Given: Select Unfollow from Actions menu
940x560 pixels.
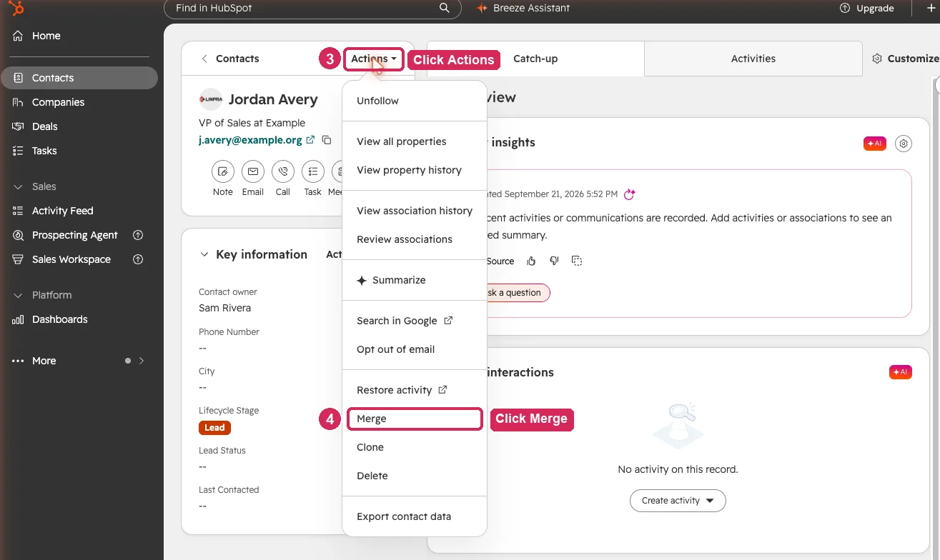Looking at the screenshot, I should coord(415,101).
